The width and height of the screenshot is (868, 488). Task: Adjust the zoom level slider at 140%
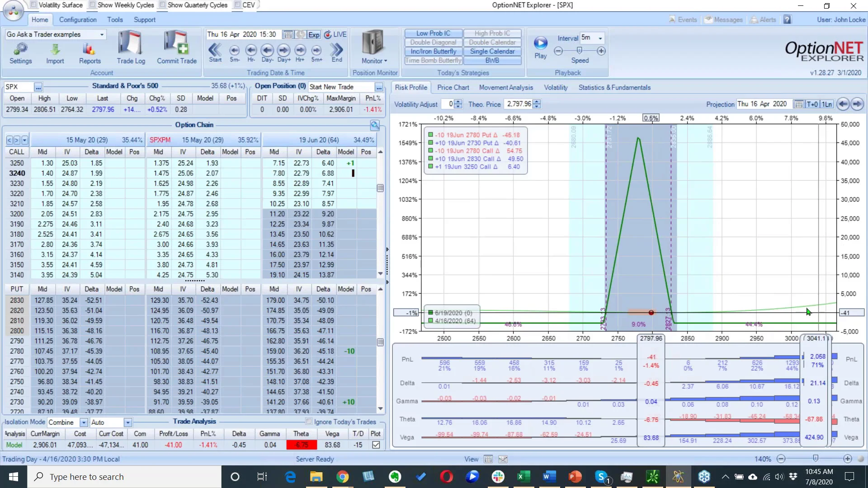coord(815,459)
